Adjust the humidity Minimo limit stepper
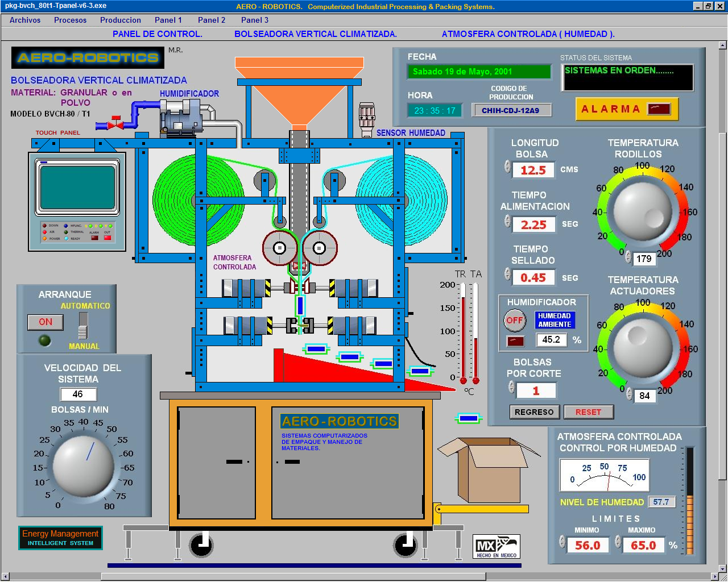The height and width of the screenshot is (582, 728). [x=562, y=541]
